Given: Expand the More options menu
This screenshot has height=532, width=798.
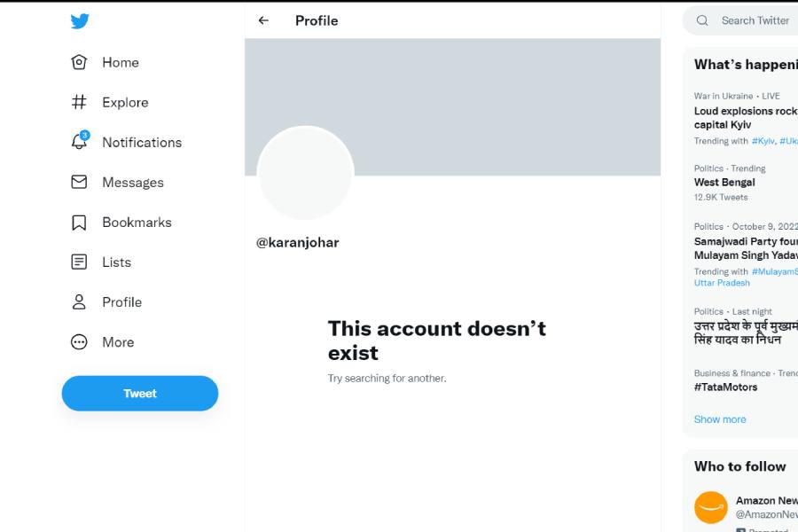Looking at the screenshot, I should (x=79, y=342).
